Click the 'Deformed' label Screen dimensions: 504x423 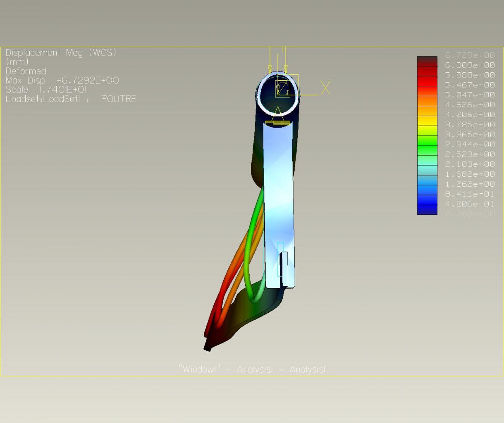[x=26, y=71]
